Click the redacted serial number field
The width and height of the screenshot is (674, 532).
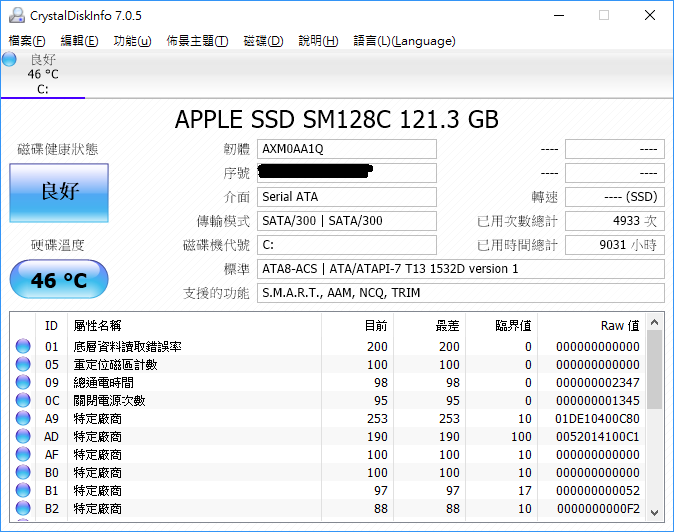[347, 173]
